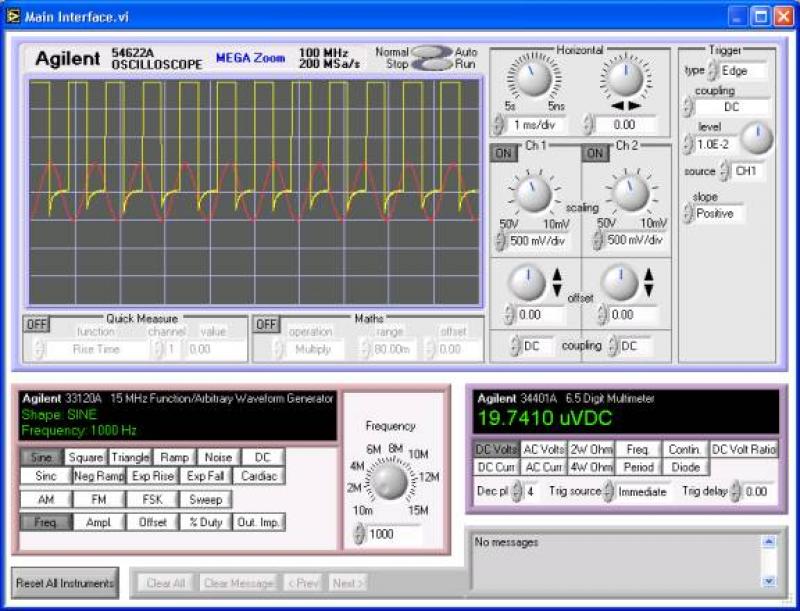Image resolution: width=800 pixels, height=611 pixels.
Task: Click Clear Message button
Action: [x=238, y=582]
